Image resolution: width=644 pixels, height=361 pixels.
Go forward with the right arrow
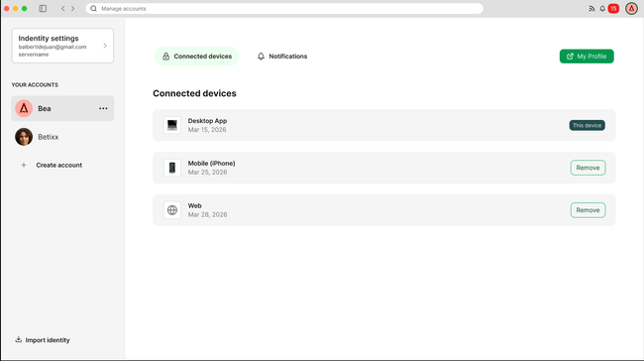point(72,8)
